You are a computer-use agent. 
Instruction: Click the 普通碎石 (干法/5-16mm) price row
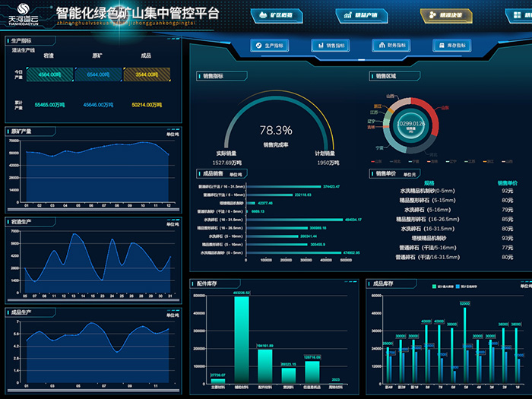coord(456,248)
